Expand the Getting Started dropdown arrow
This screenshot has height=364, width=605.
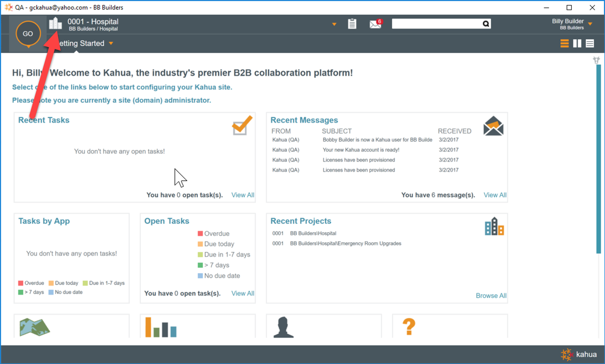[111, 44]
